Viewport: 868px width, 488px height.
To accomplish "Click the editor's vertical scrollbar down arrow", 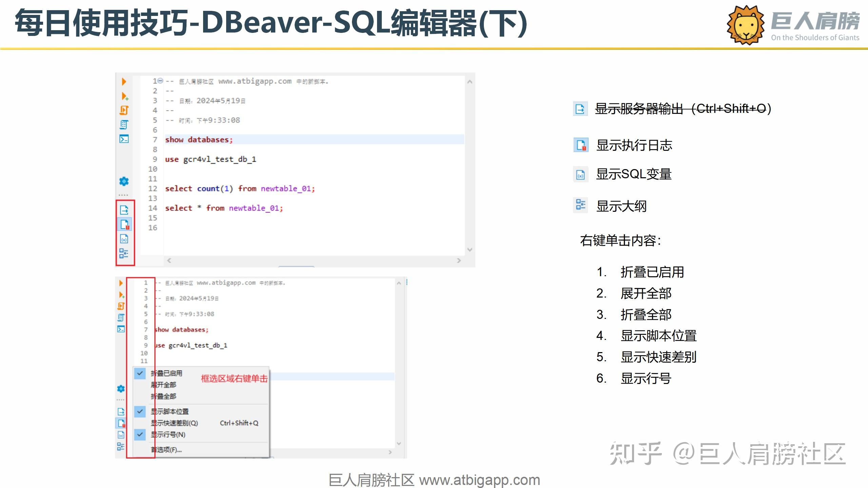I will pos(470,250).
